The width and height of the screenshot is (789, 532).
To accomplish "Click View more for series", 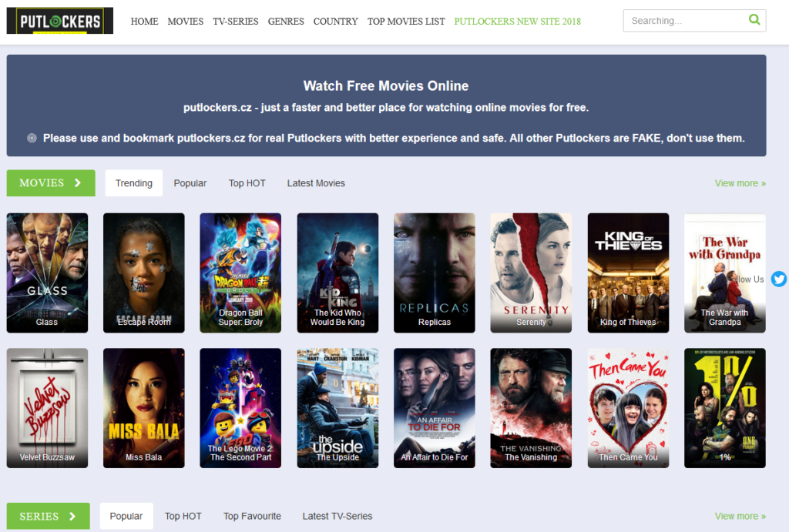I will pyautogui.click(x=740, y=516).
